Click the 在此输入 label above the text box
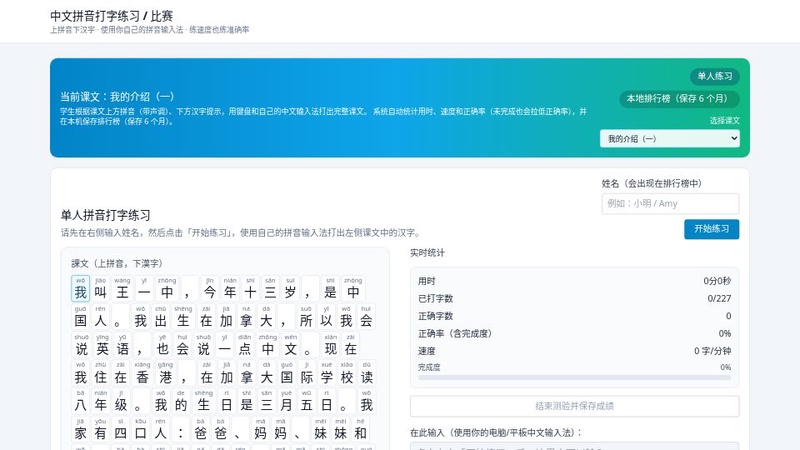800x450 pixels. [x=498, y=433]
